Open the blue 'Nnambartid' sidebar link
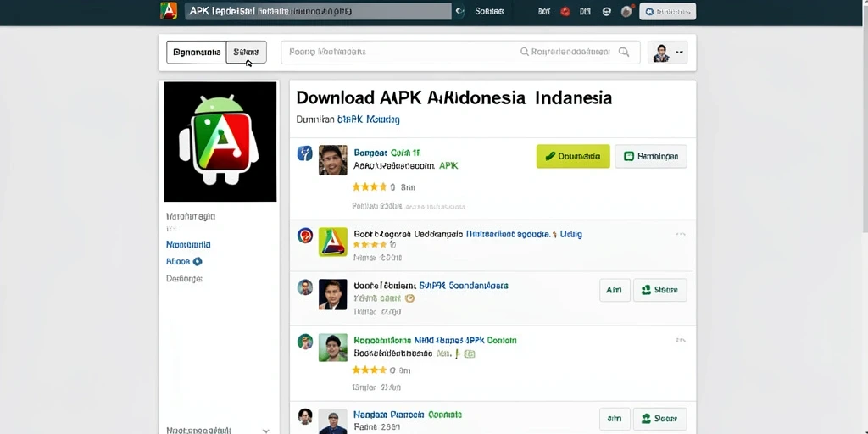Image resolution: width=868 pixels, height=434 pixels. [188, 244]
